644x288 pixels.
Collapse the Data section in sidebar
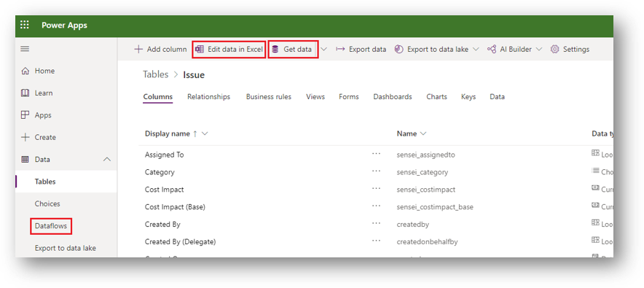tap(107, 160)
